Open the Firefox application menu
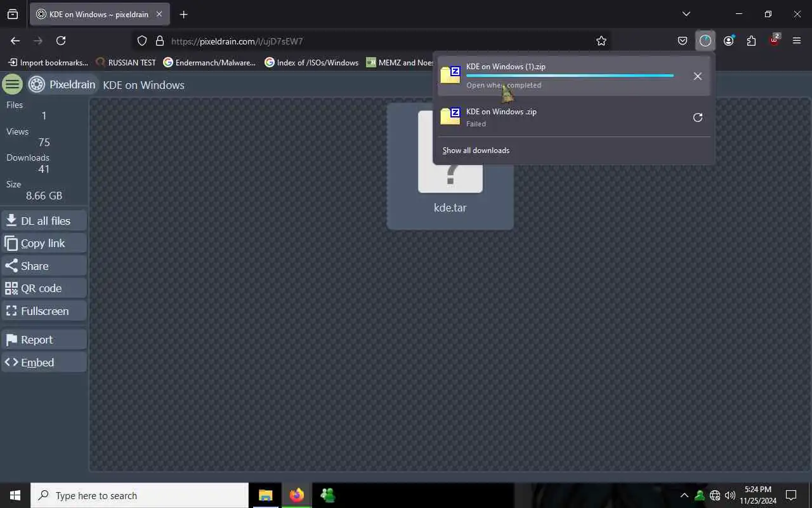Viewport: 812px width, 508px height. [797, 41]
